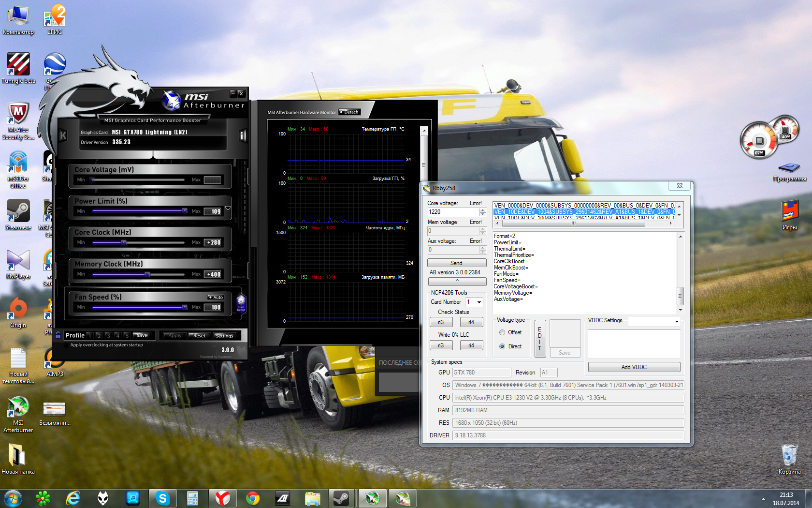Select profile slot 5 in Afterburner

pyautogui.click(x=127, y=335)
